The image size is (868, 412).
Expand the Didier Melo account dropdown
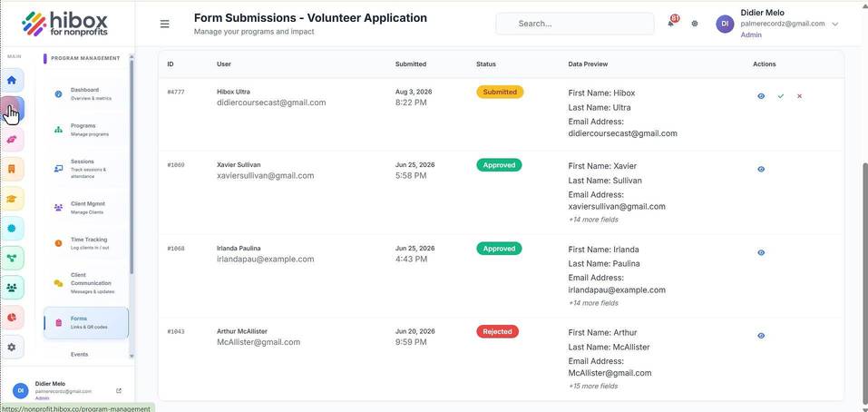[834, 24]
